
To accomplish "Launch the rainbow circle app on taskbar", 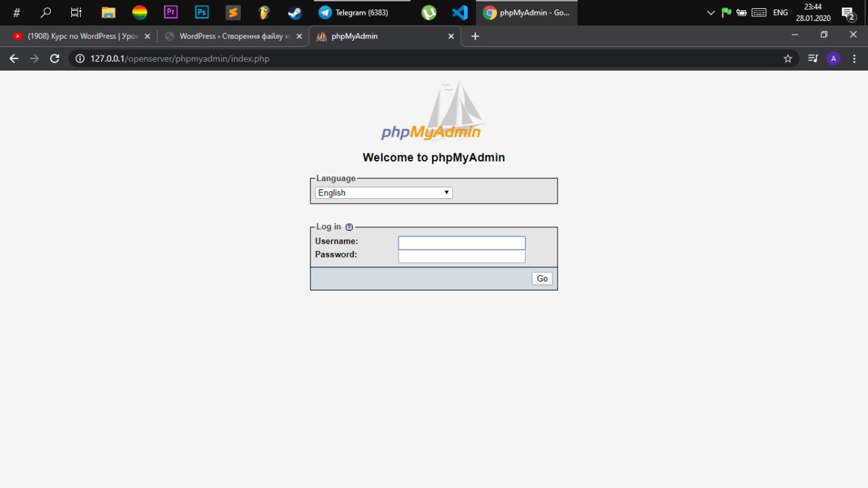I will point(139,12).
